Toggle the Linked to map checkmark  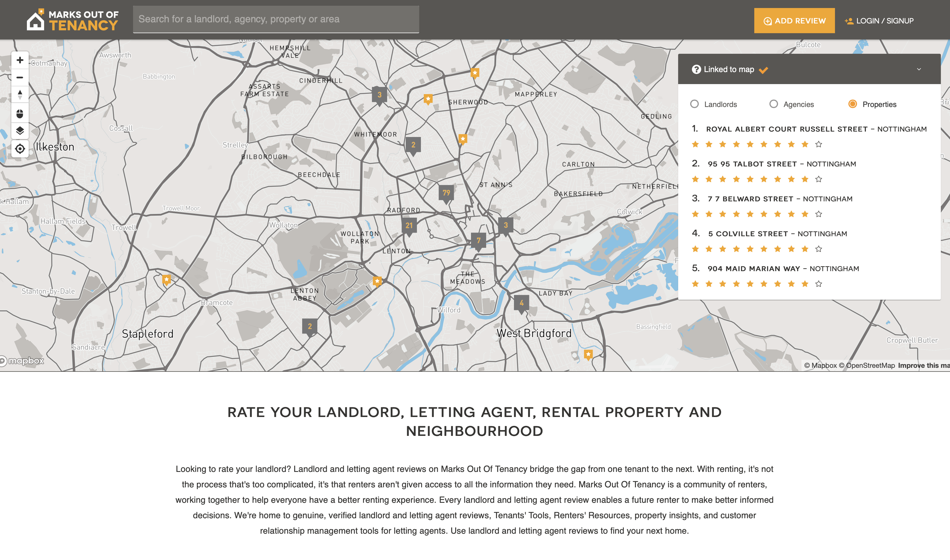coord(763,70)
